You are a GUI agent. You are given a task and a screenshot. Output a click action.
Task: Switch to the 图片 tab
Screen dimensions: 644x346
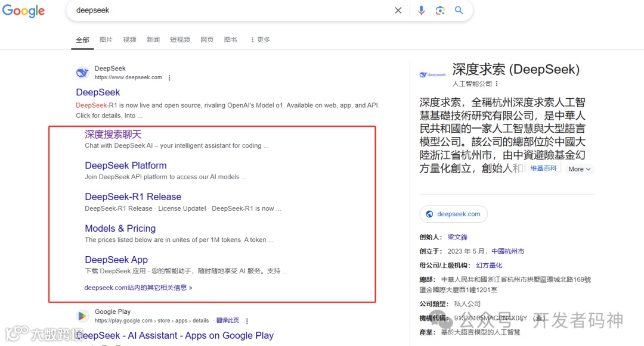pyautogui.click(x=106, y=40)
